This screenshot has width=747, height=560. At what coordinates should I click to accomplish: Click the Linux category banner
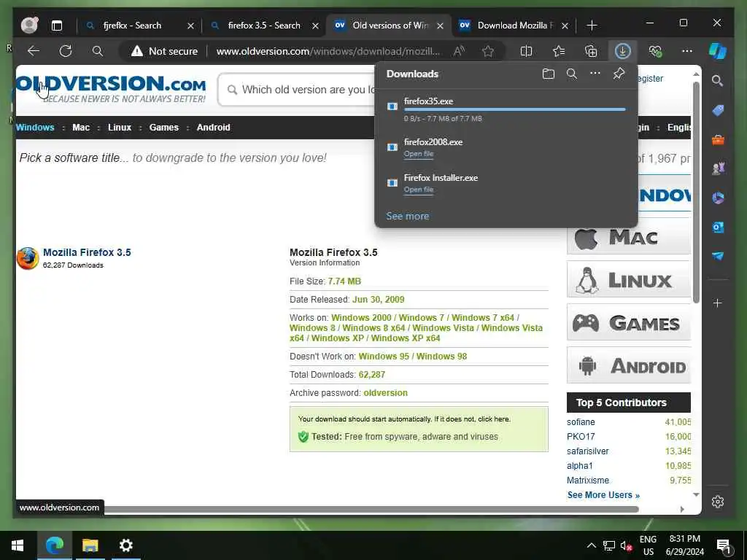point(628,279)
